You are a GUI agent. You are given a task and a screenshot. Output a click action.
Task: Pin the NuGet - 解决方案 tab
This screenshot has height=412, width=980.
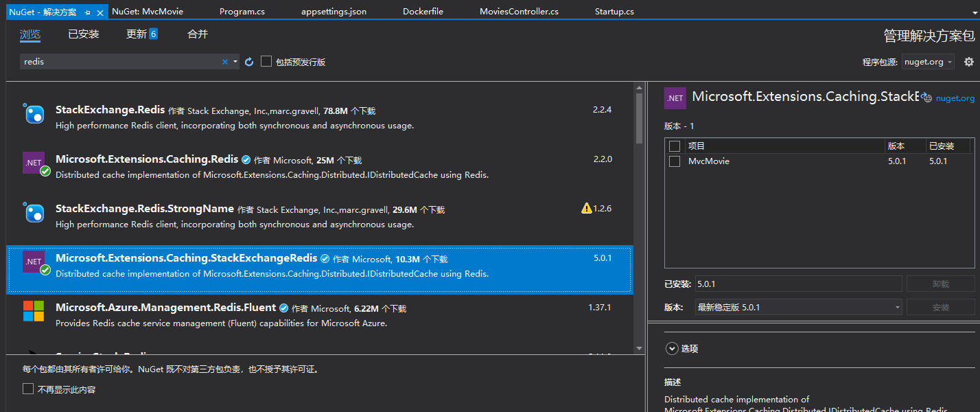pos(88,12)
